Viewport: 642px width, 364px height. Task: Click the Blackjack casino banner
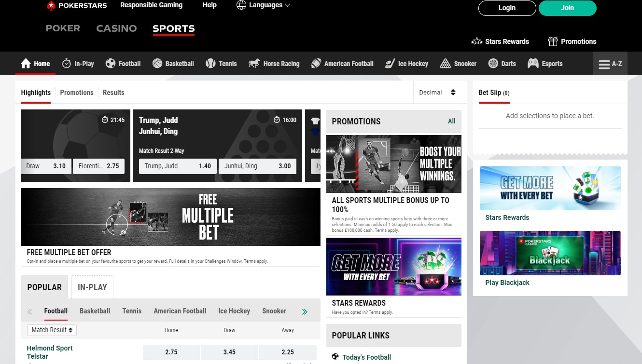pos(550,253)
